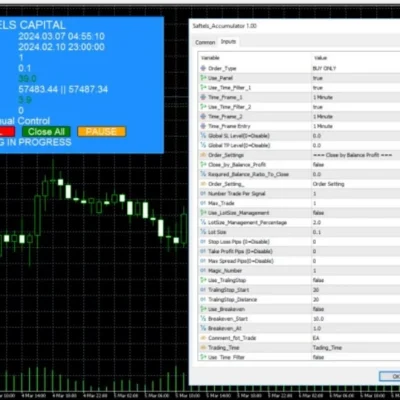Click the 2024.02.10 23:00:00 date on panel
Viewport: 400px width, 400px height.
point(61,47)
